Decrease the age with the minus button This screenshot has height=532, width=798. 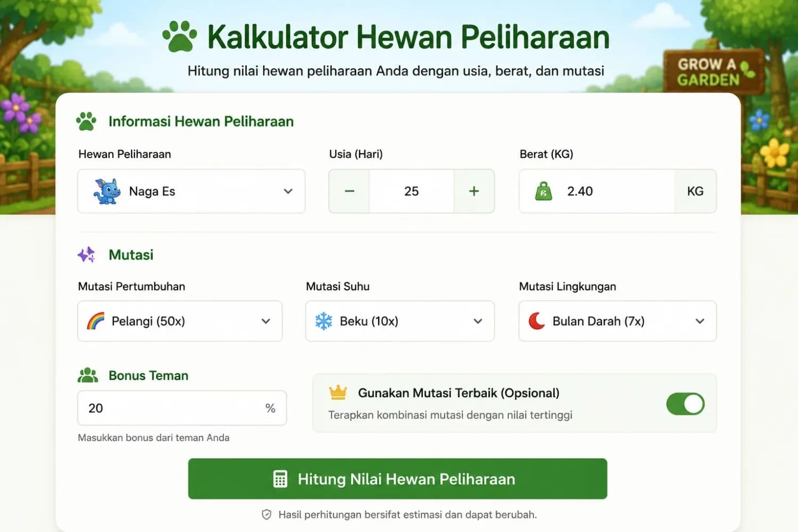(x=350, y=192)
